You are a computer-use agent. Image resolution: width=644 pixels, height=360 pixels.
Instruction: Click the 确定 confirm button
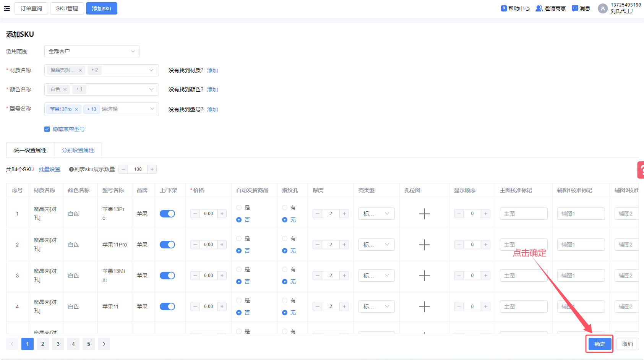600,344
